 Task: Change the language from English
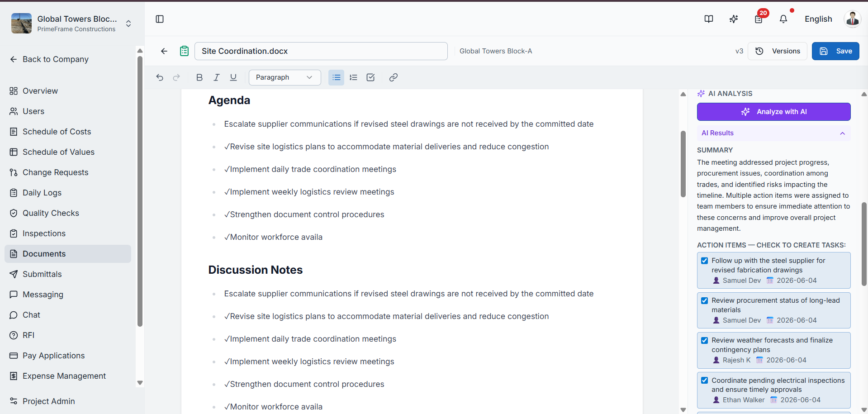818,19
